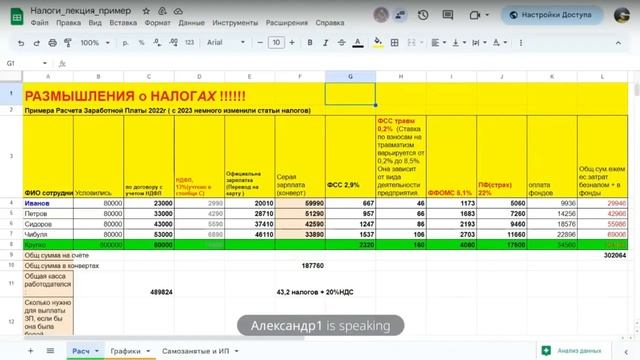The width and height of the screenshot is (640, 360).
Task: Open the Данные menu
Action: [x=191, y=23]
